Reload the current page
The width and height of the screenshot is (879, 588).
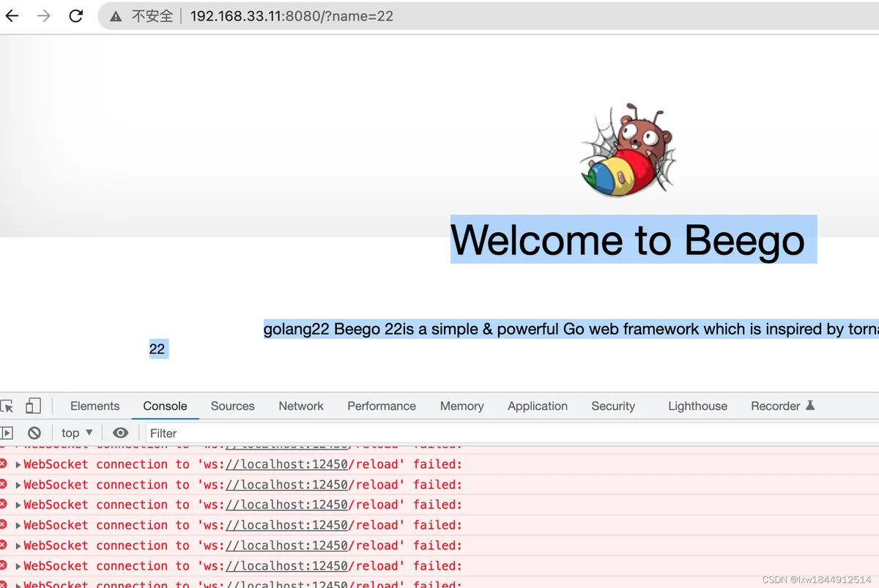(x=76, y=15)
